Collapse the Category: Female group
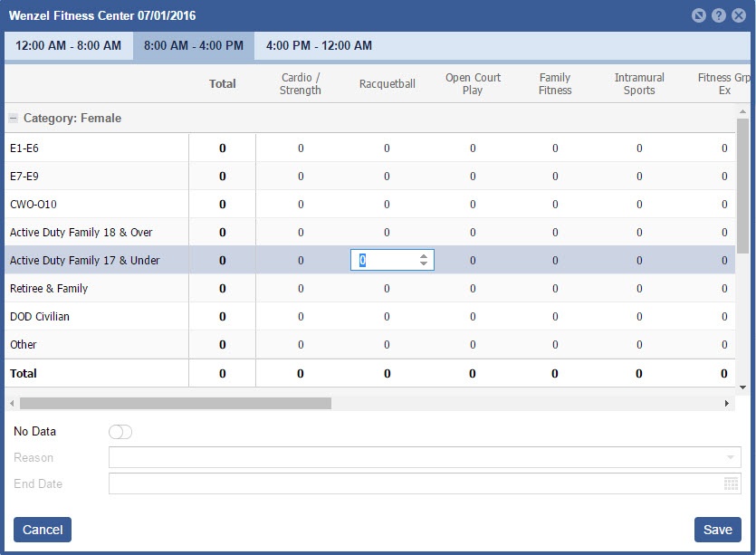This screenshot has height=555, width=756. click(x=14, y=119)
